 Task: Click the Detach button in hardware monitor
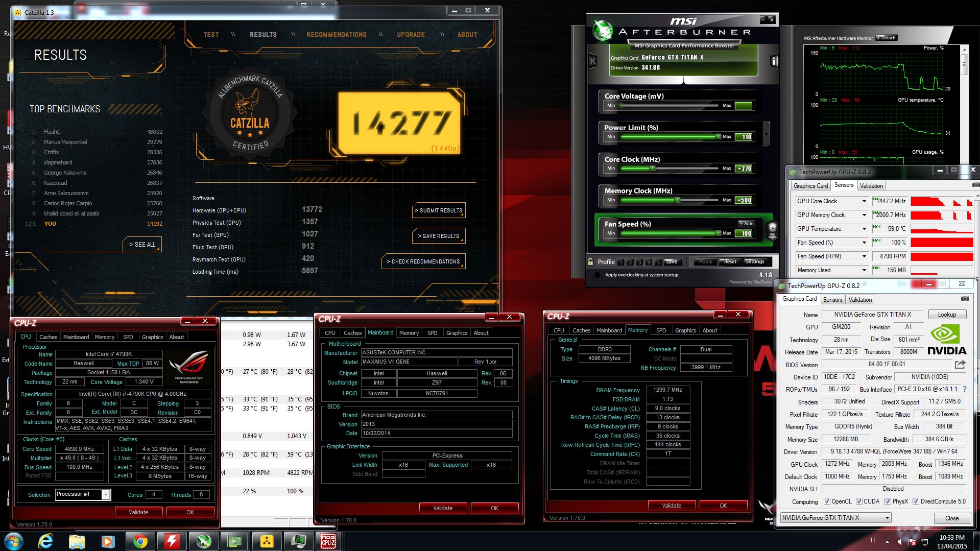pyautogui.click(x=886, y=38)
